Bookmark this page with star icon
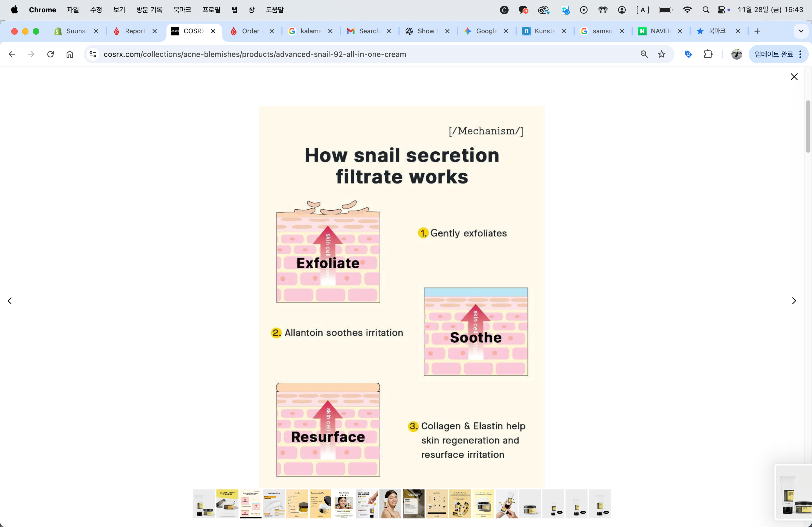The image size is (812, 527). click(x=662, y=54)
